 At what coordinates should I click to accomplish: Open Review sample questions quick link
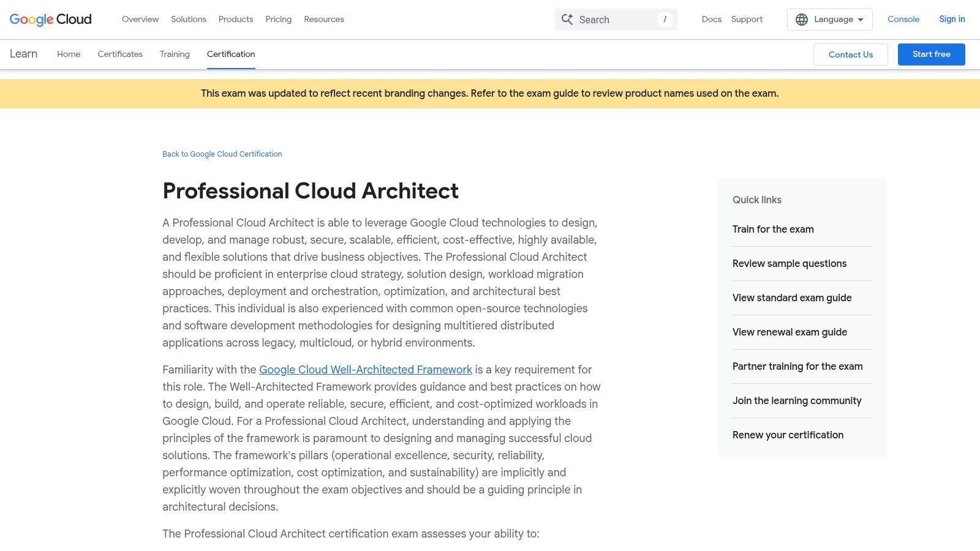tap(790, 264)
